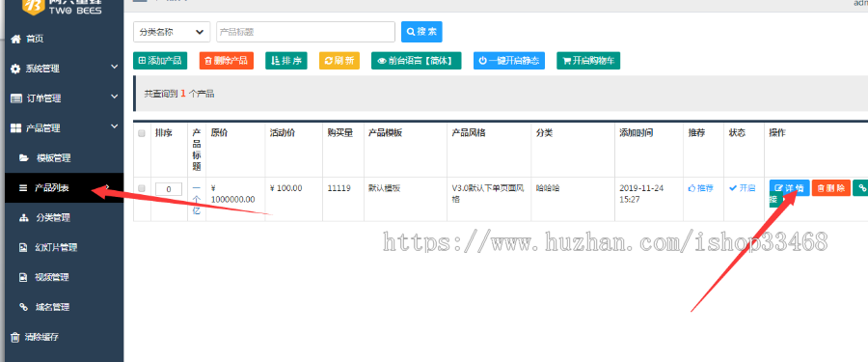The height and width of the screenshot is (362, 868).
Task: Open the 分类名称 dropdown
Action: [x=172, y=32]
